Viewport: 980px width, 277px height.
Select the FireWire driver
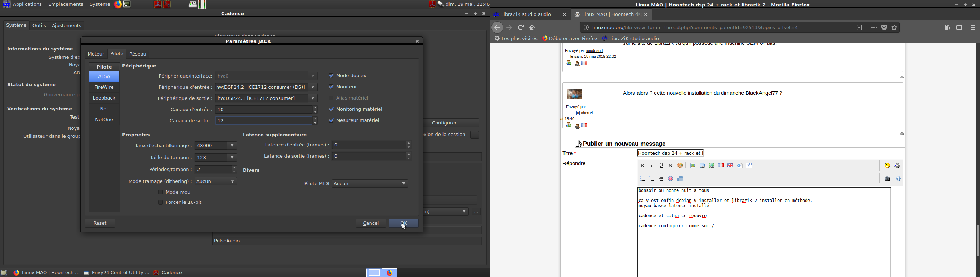point(104,87)
